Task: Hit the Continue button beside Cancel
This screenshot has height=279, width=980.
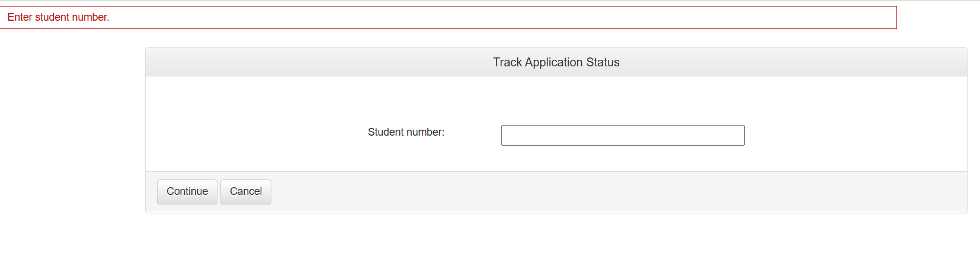Action: click(x=187, y=192)
